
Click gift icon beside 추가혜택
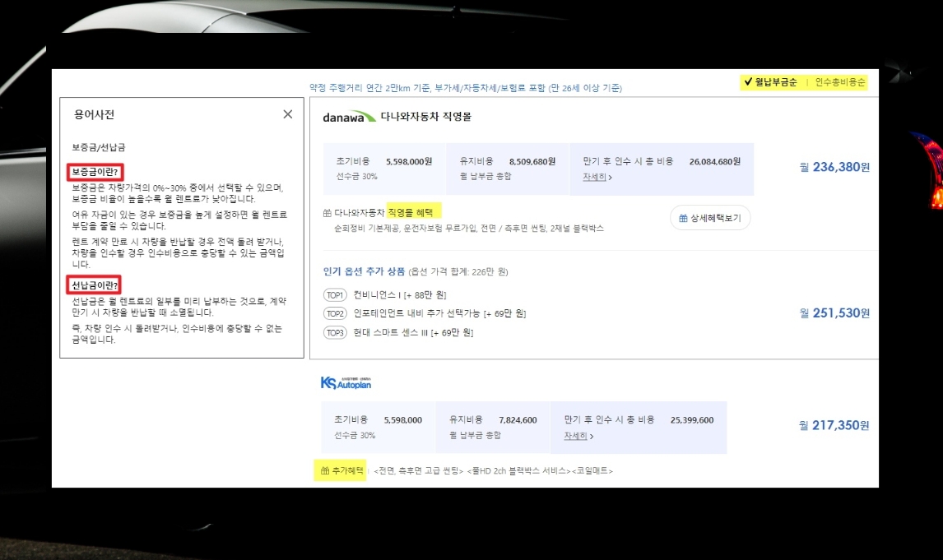coord(325,471)
